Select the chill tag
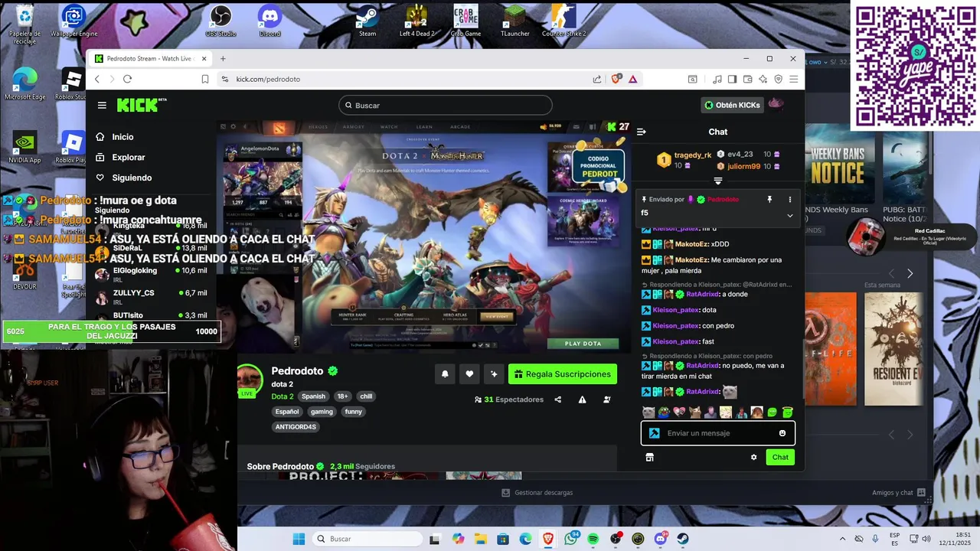Screen dimensions: 980x551 [x=366, y=396]
